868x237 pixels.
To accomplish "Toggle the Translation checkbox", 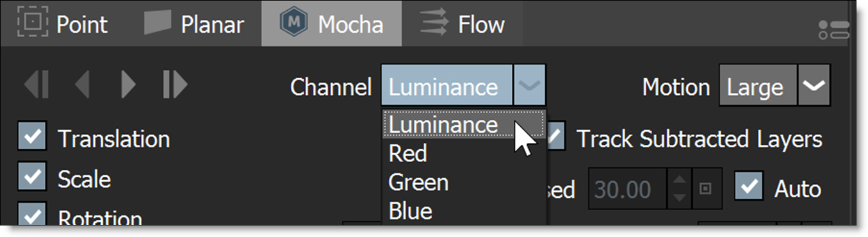I will click(x=33, y=138).
